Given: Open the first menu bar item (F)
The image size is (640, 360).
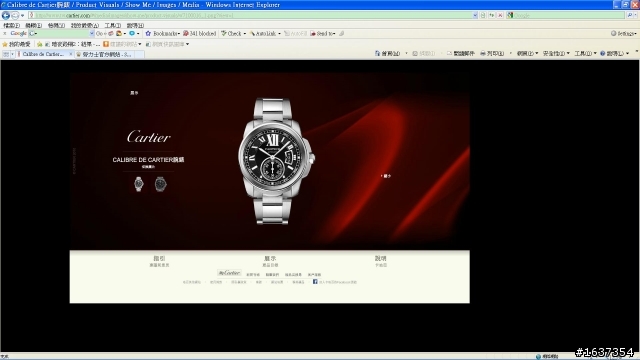Looking at the screenshot, I should 11,25.
